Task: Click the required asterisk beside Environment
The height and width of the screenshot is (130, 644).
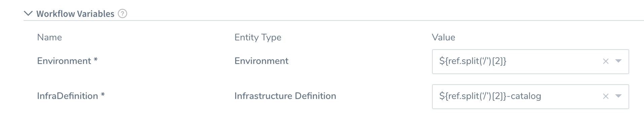Action: pos(96,60)
